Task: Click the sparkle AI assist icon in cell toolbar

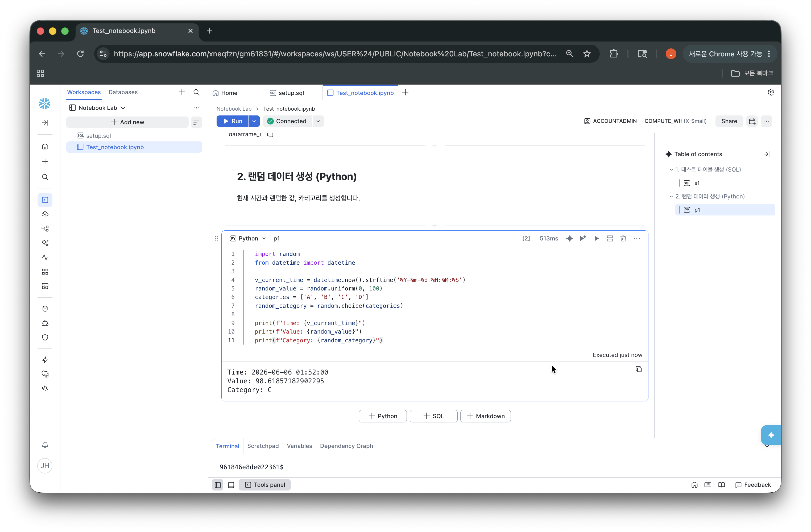Action: coord(569,238)
